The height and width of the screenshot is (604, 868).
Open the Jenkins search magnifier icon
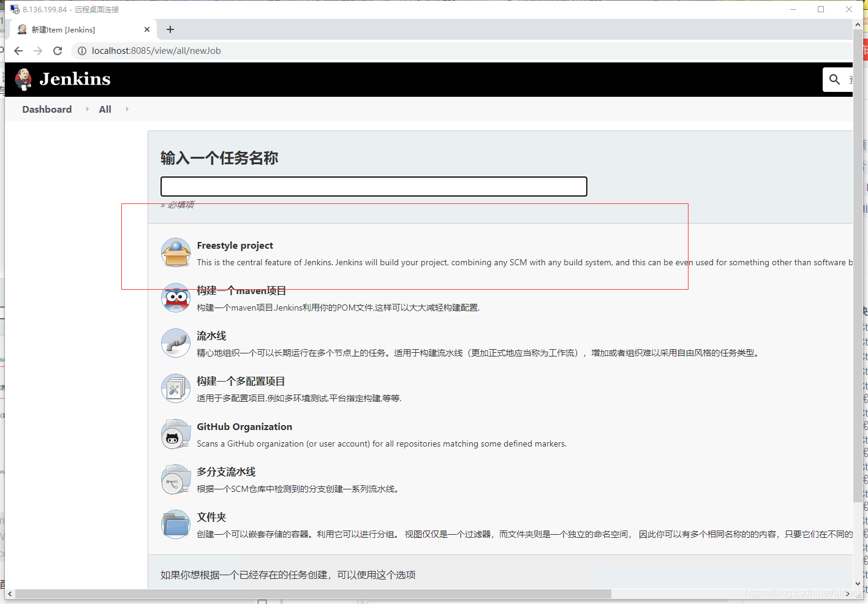[x=834, y=79]
